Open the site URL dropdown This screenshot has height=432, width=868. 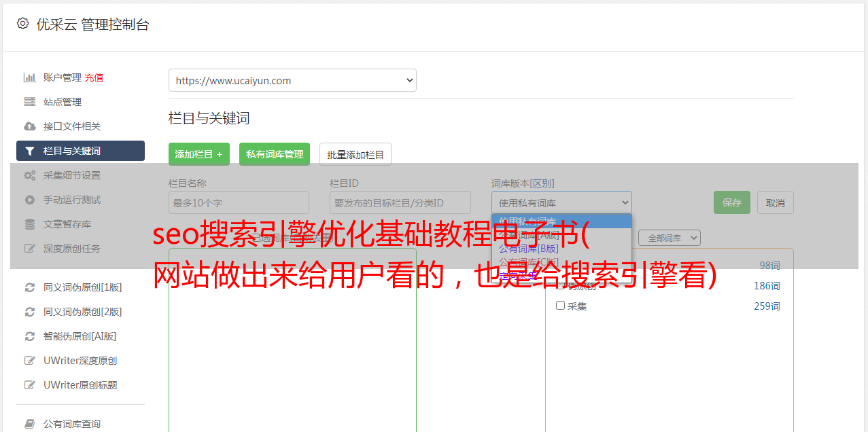coord(292,80)
